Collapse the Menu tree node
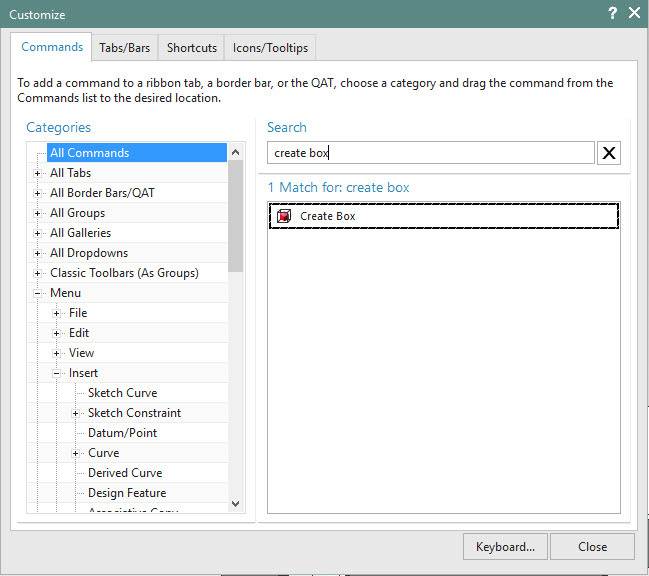Screen dimensions: 649x576 point(37,293)
